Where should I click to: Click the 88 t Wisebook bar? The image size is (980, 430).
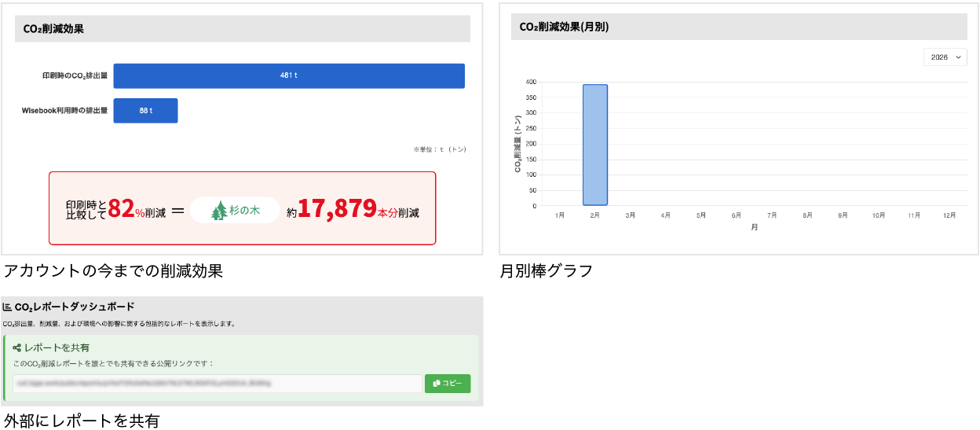tap(146, 111)
